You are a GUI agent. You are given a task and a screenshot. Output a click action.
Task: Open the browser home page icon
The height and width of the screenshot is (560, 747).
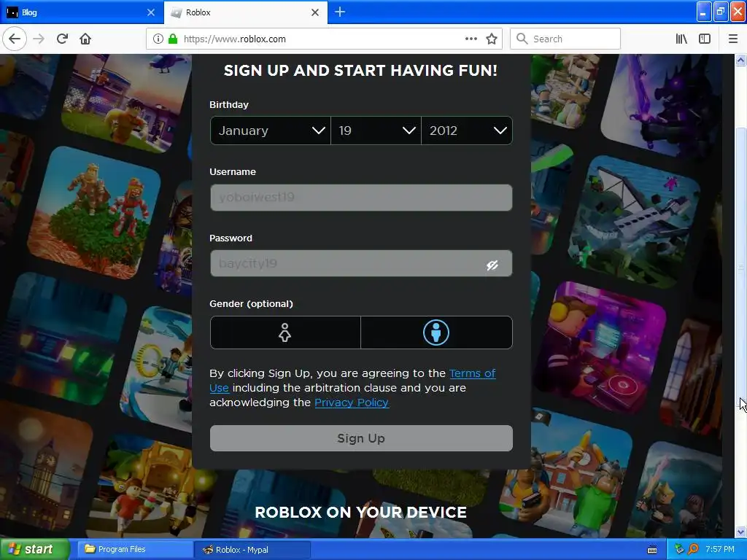(x=85, y=39)
